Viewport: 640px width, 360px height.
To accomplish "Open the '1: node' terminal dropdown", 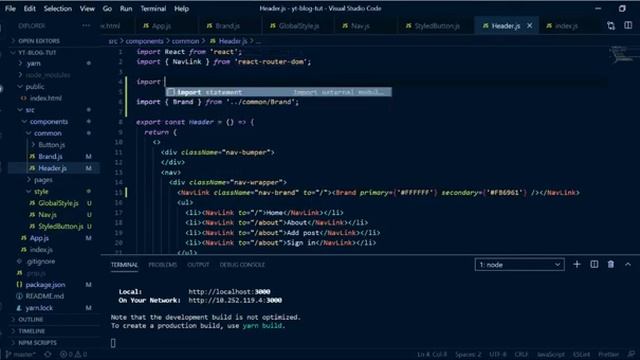I will pyautogui.click(x=520, y=264).
